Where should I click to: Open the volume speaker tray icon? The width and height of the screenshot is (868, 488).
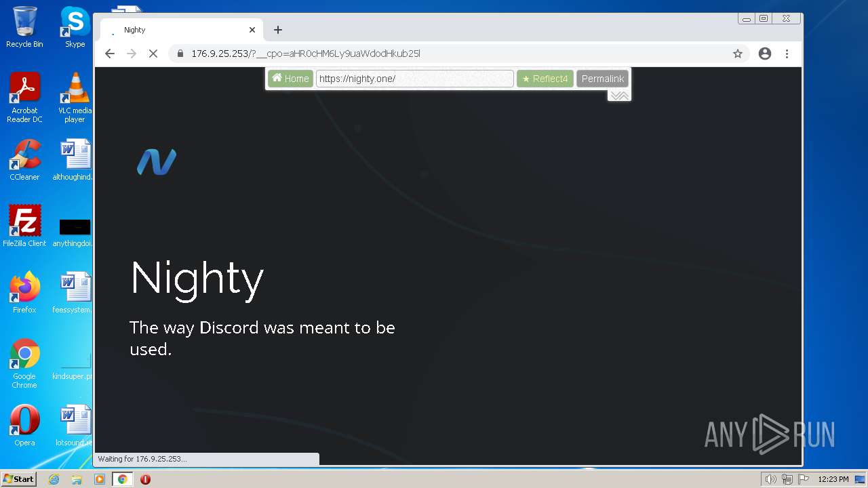[770, 479]
